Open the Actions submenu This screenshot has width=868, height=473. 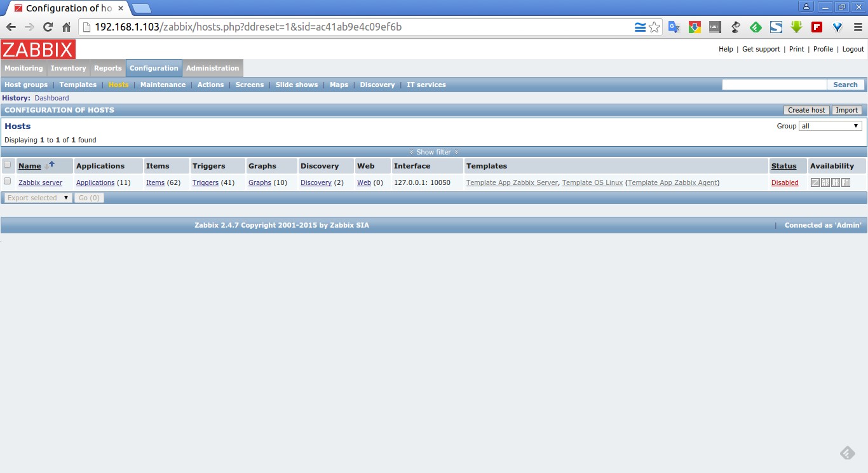coord(210,85)
